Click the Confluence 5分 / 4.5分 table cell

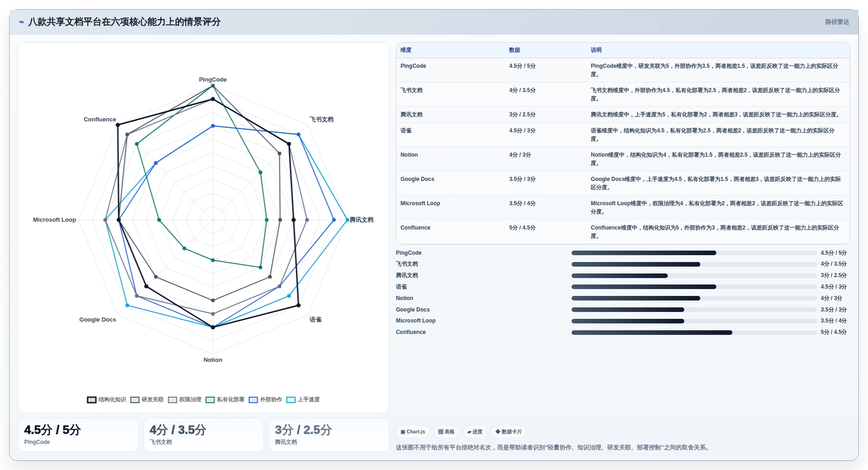pos(522,228)
